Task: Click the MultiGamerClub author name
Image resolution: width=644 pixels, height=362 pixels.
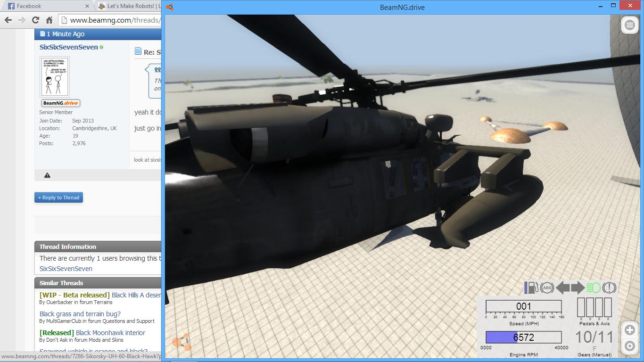Action: tap(64, 321)
